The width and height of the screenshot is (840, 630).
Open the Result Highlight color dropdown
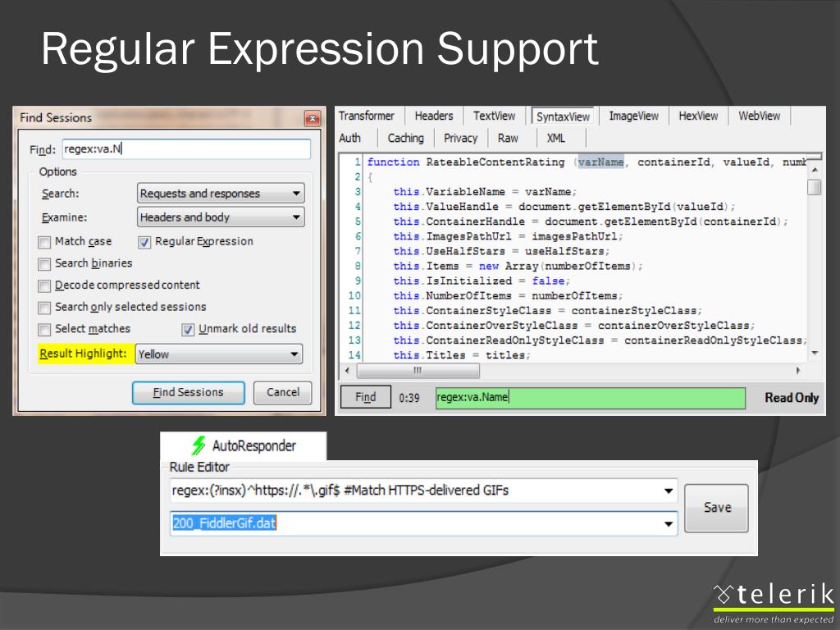point(219,354)
